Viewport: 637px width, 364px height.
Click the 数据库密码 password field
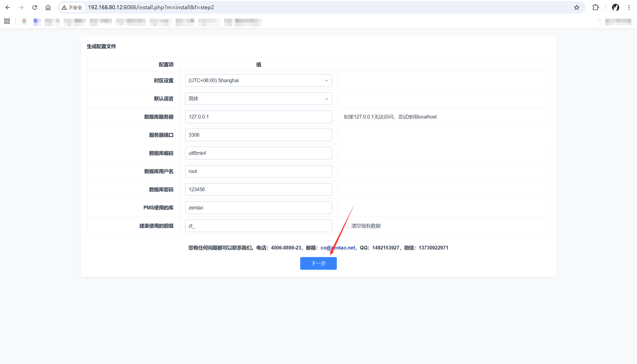[x=258, y=189]
